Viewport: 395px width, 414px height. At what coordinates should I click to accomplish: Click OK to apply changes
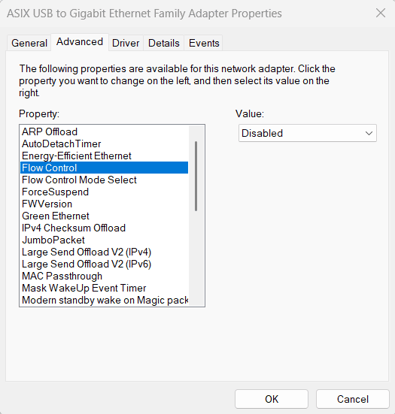pos(271,399)
